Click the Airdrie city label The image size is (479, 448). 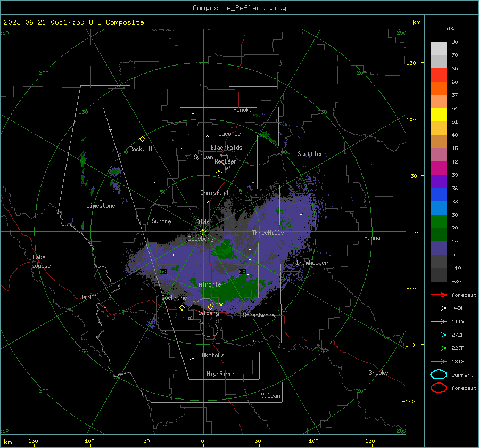pyautogui.click(x=210, y=284)
